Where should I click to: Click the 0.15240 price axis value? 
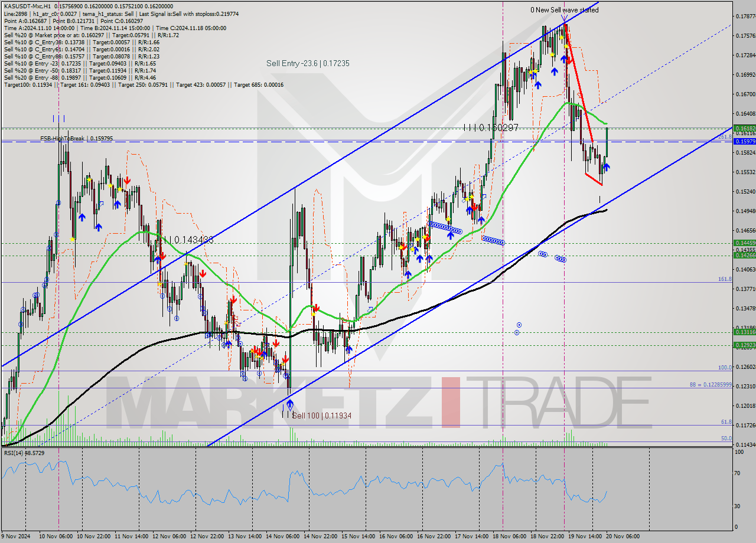click(745, 192)
